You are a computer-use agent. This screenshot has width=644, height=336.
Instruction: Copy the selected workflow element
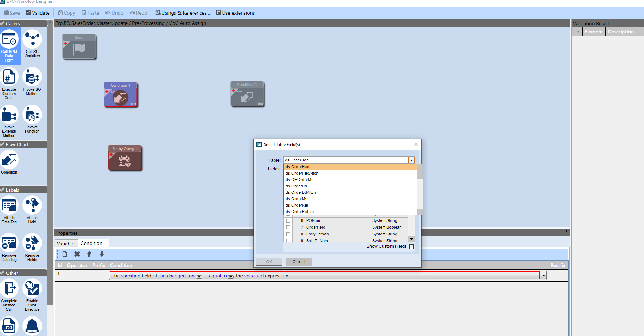click(67, 13)
